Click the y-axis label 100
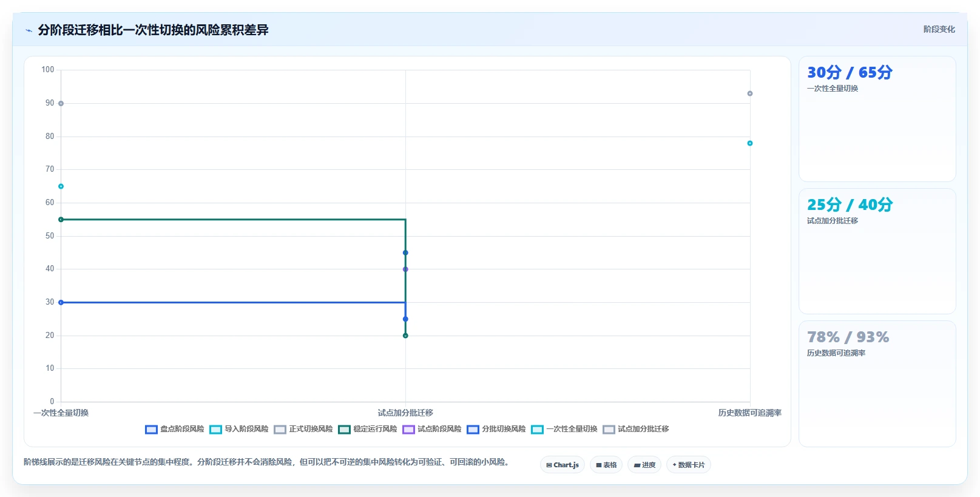 point(48,70)
